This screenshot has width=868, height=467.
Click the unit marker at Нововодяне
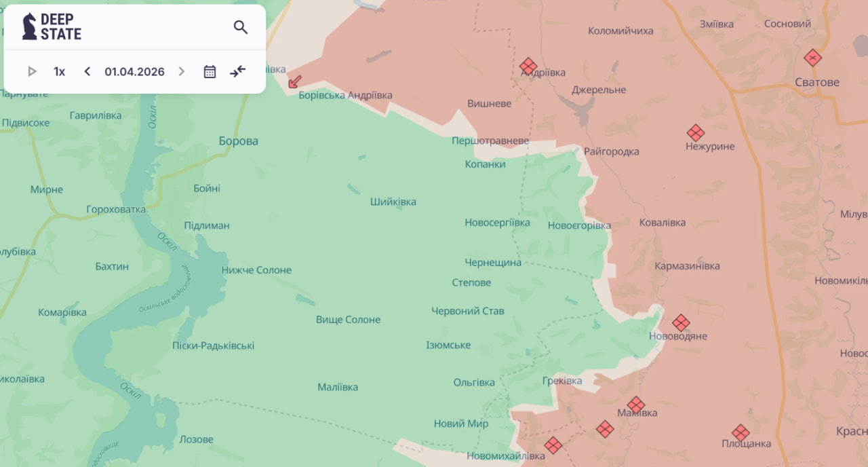[x=681, y=322]
